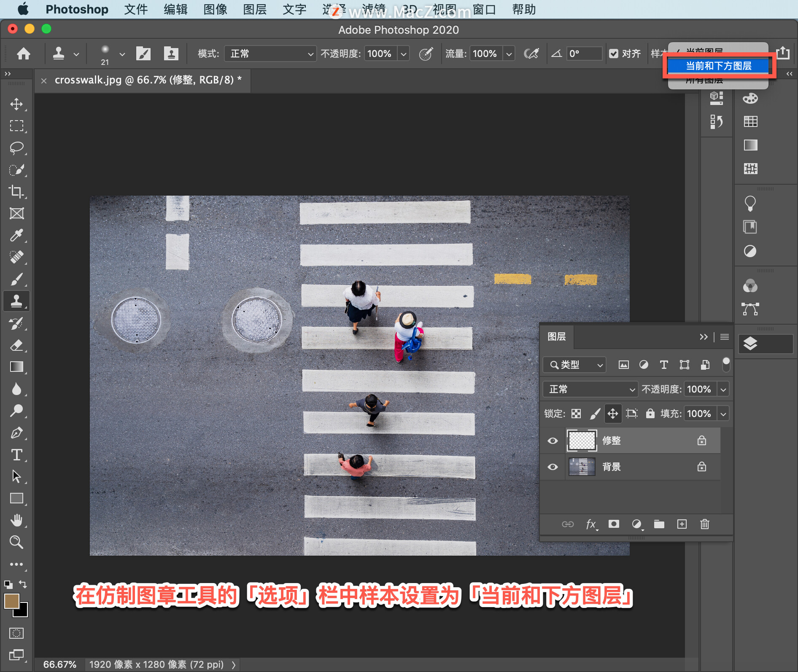
Task: Create a new group folder icon
Action: (659, 524)
